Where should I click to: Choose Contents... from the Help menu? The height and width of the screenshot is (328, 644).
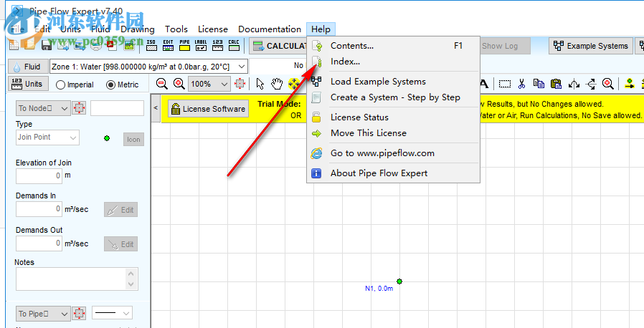[393, 46]
